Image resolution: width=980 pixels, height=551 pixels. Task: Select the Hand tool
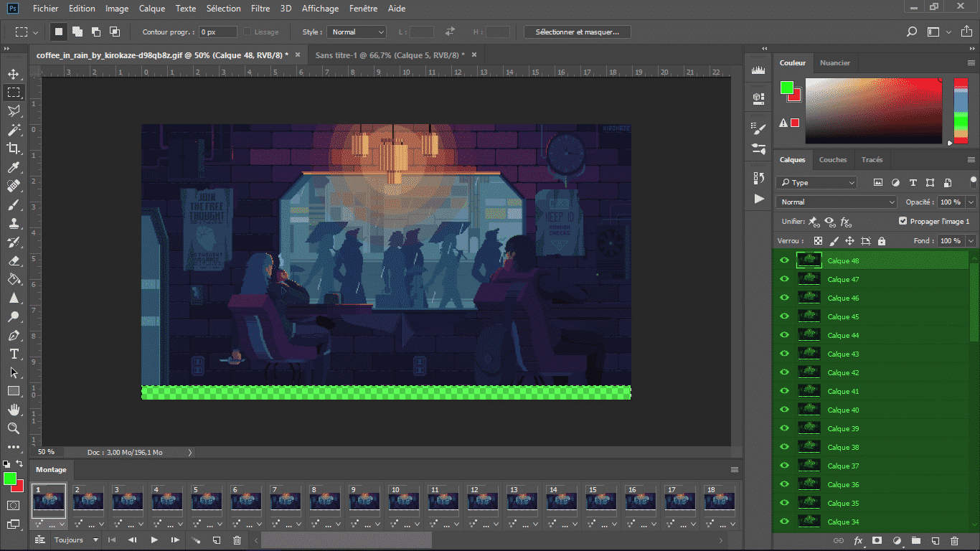[14, 410]
